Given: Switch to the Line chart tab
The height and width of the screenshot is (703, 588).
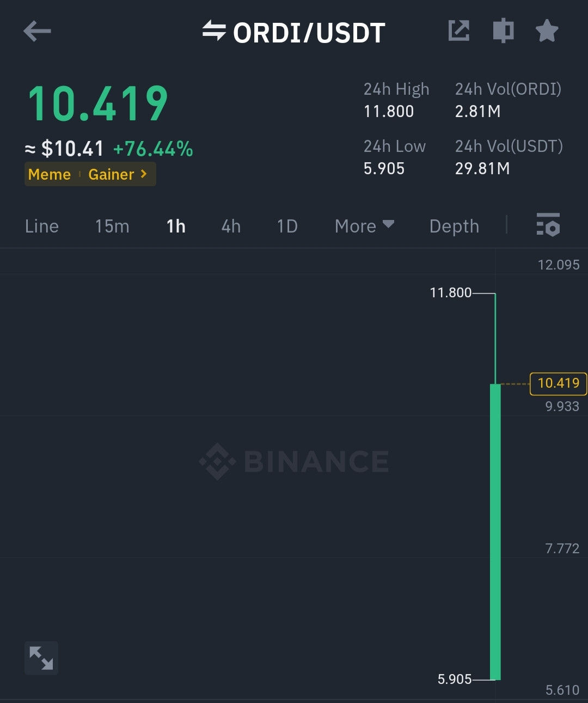Looking at the screenshot, I should pyautogui.click(x=42, y=226).
